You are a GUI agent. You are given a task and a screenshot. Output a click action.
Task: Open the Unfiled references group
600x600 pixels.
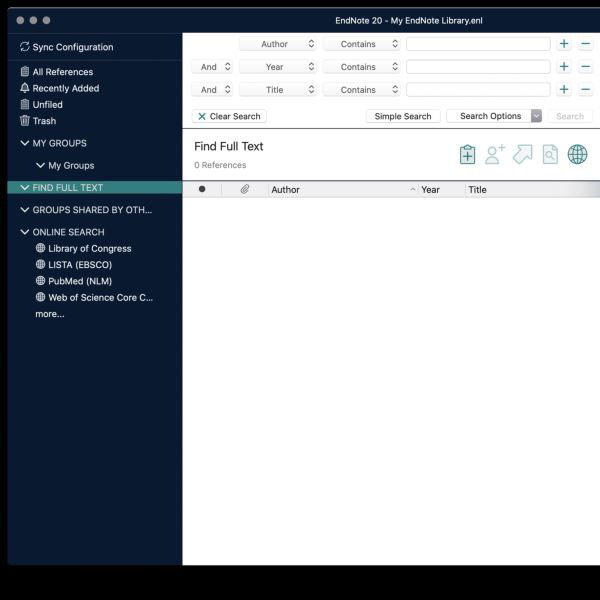point(41,104)
